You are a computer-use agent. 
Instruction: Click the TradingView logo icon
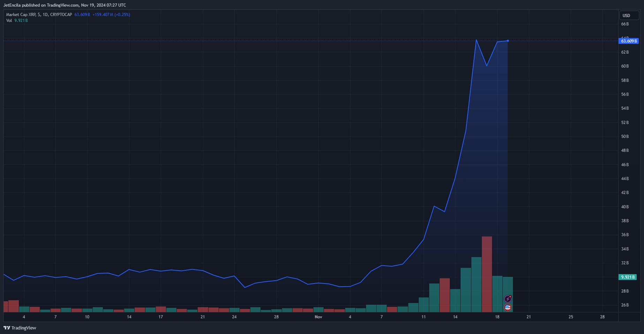pyautogui.click(x=7, y=328)
